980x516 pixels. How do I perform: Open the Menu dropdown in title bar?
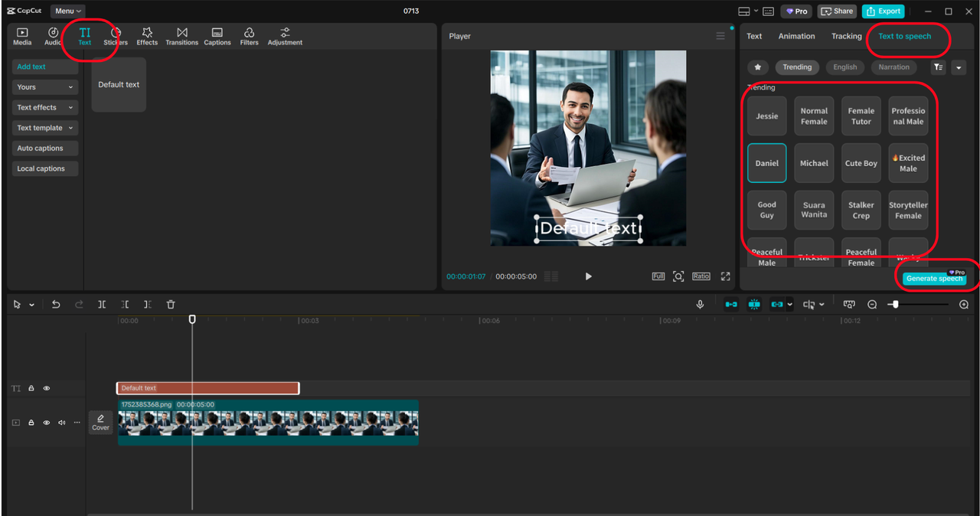[x=68, y=11]
